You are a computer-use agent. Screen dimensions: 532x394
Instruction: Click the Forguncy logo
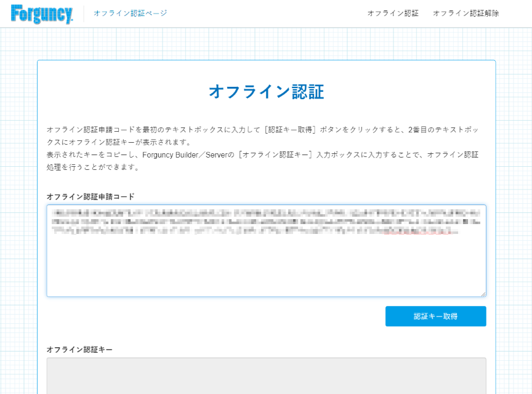pyautogui.click(x=42, y=14)
